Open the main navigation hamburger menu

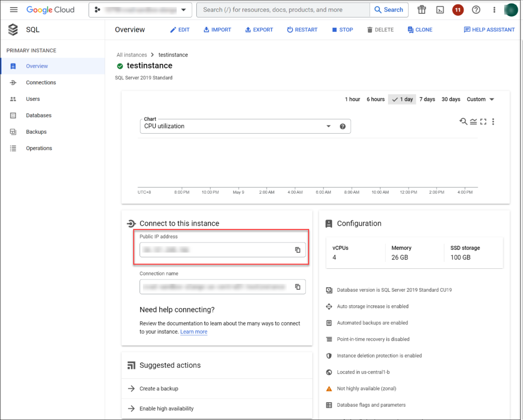tap(14, 9)
